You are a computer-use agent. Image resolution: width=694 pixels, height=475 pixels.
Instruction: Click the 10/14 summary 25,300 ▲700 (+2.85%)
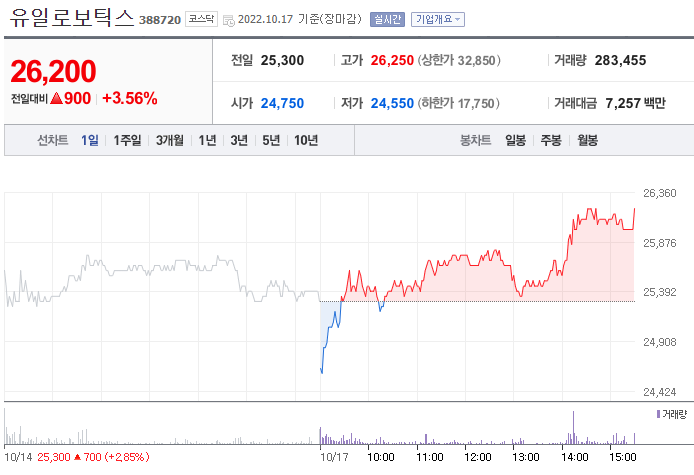point(93,457)
